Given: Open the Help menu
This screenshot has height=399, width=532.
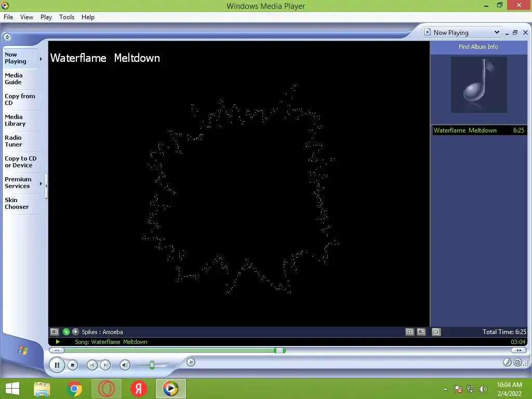Looking at the screenshot, I should coord(88,17).
